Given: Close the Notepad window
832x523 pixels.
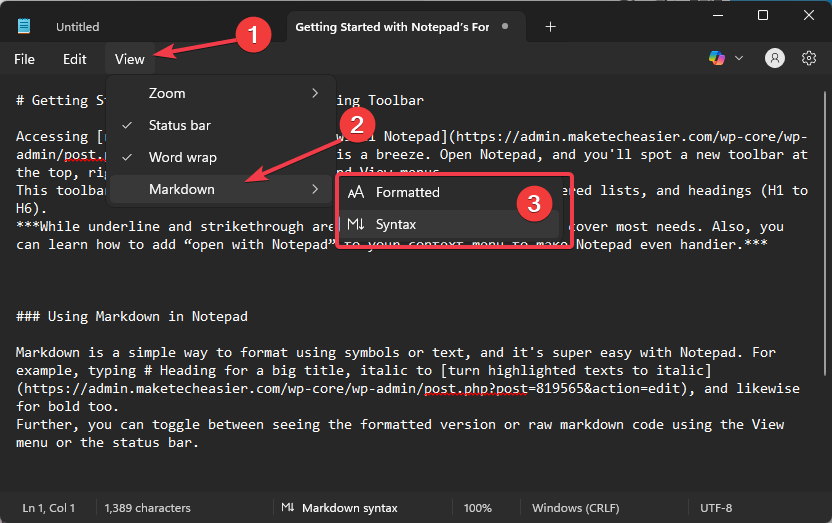Looking at the screenshot, I should (x=809, y=15).
